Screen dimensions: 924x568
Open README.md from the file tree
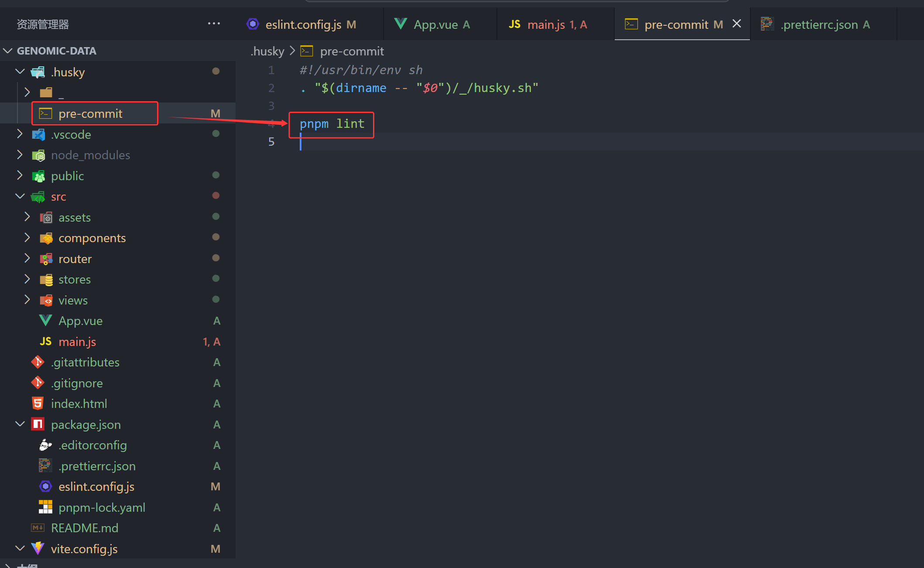[x=85, y=528]
